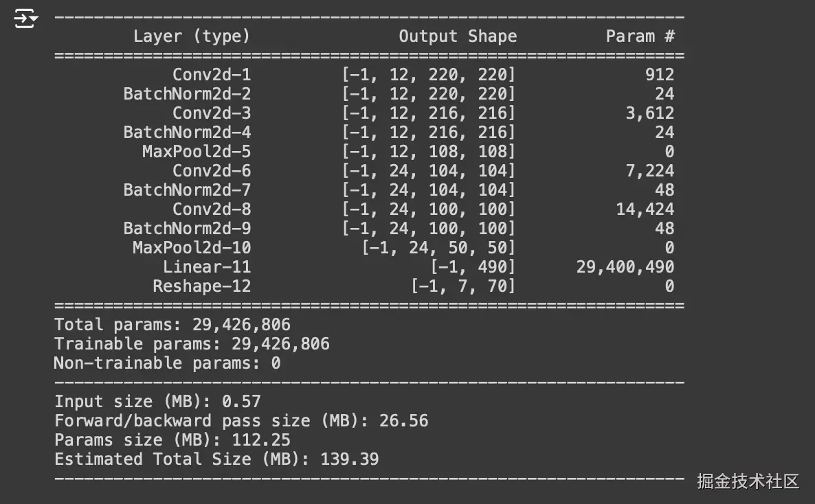Click the MaxPool2d-10 layer name
The image size is (815, 504).
click(192, 247)
